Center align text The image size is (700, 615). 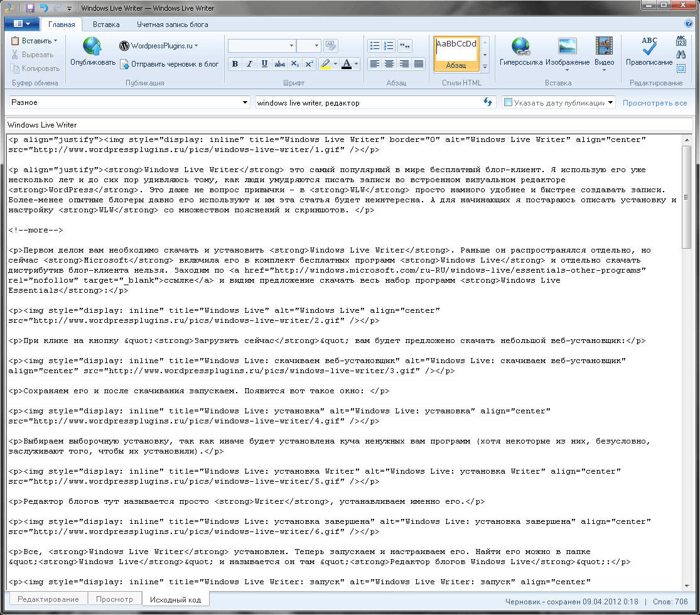point(389,64)
